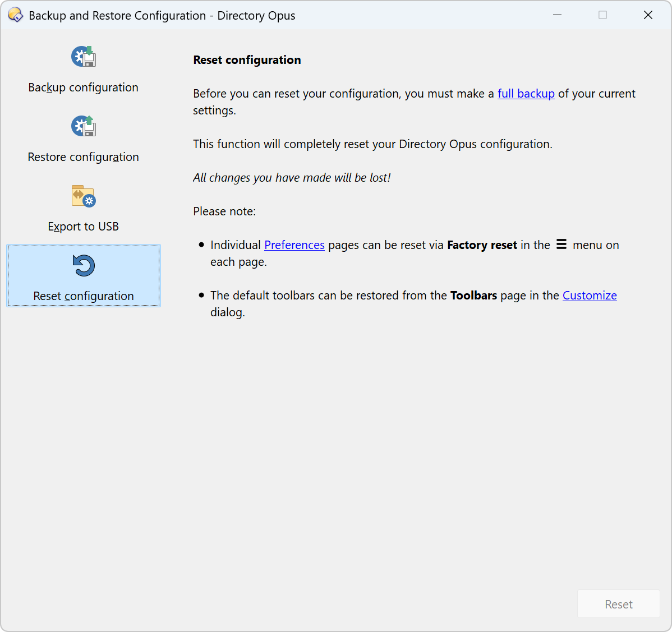Close the Backup and Restore Configuration window
Viewport: 672px width, 632px height.
[x=648, y=15]
